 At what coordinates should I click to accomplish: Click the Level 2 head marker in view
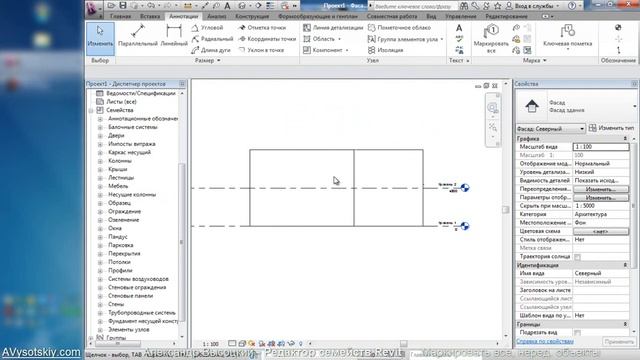click(x=464, y=188)
